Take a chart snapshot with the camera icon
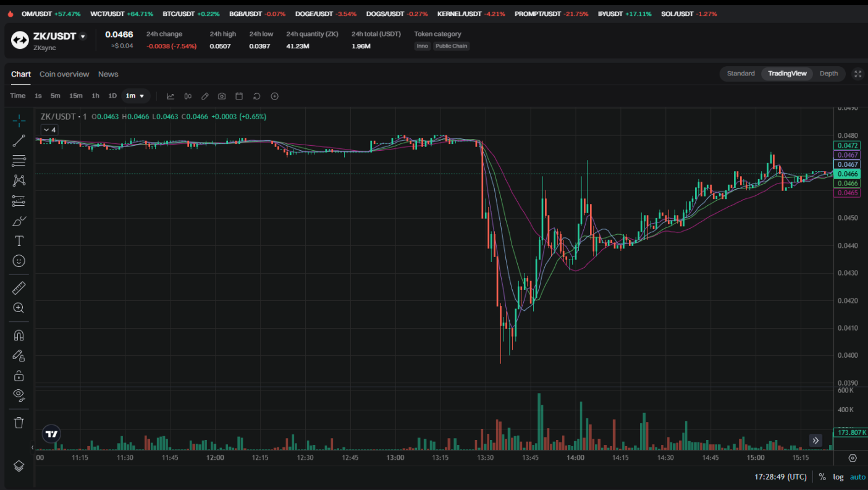The width and height of the screenshot is (868, 490). click(221, 96)
